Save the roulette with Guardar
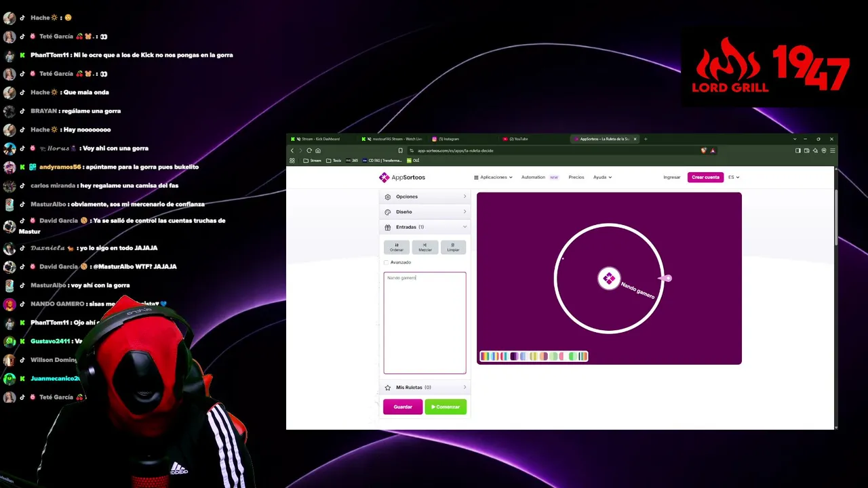This screenshot has height=488, width=868. coord(403,407)
